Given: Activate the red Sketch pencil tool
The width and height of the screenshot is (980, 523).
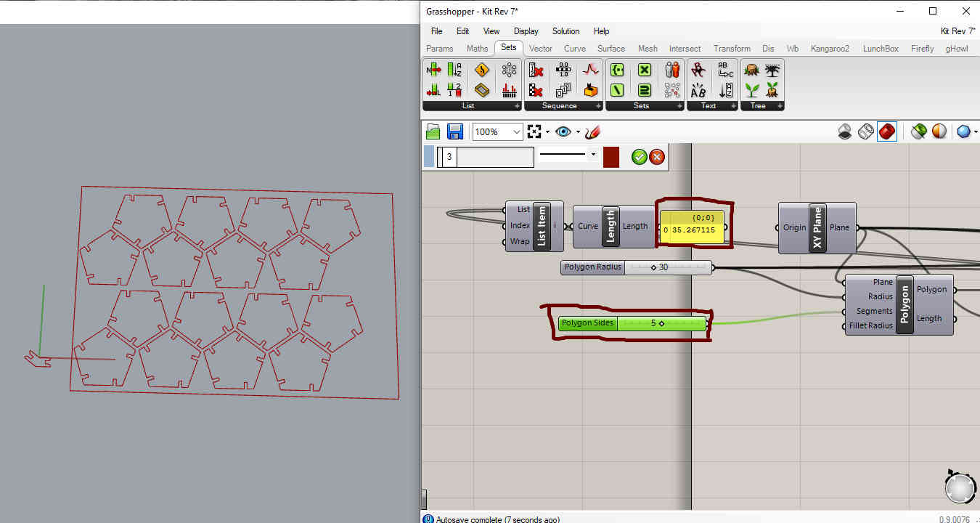Looking at the screenshot, I should (592, 131).
